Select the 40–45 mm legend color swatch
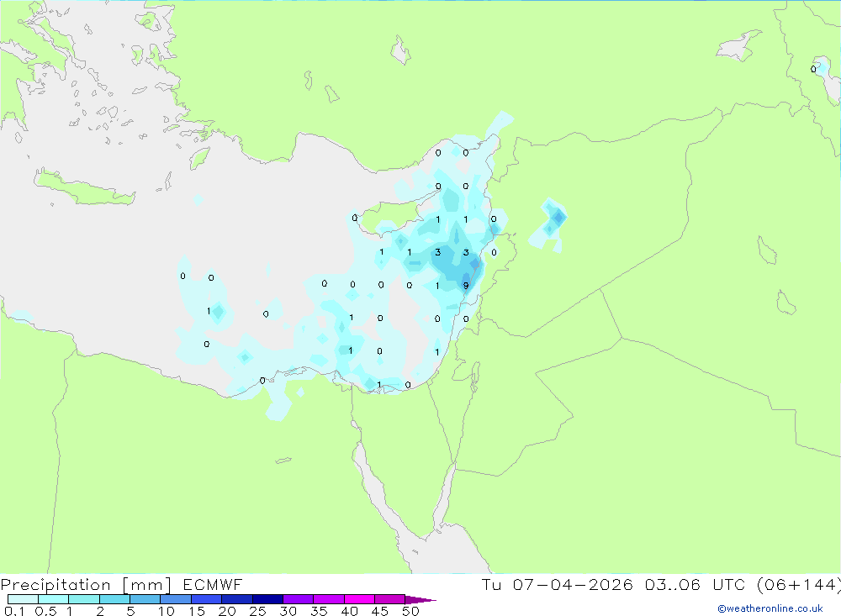841x616 pixels. point(359,599)
